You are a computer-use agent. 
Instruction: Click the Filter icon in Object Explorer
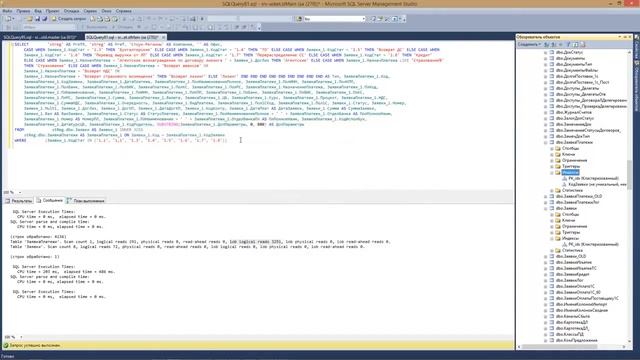(x=568, y=44)
